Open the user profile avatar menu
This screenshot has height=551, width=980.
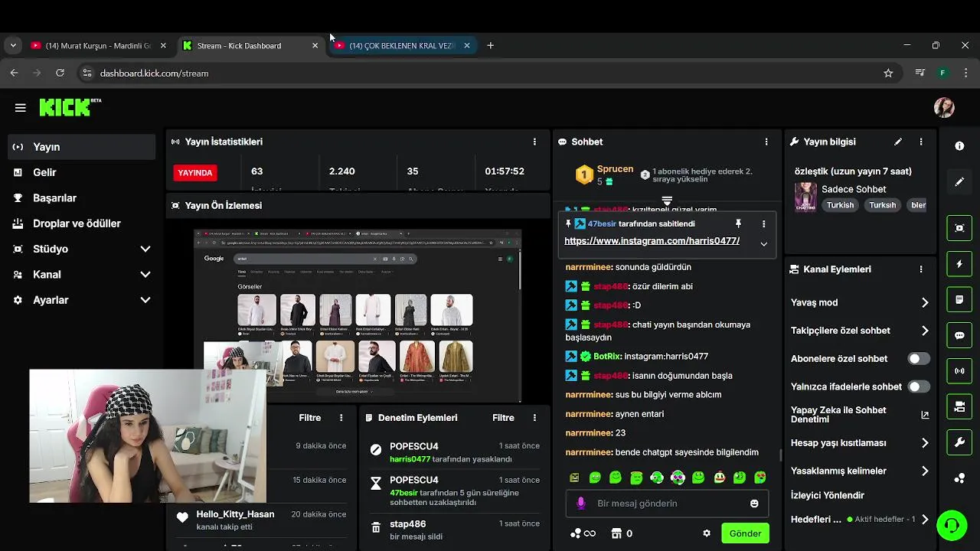943,108
